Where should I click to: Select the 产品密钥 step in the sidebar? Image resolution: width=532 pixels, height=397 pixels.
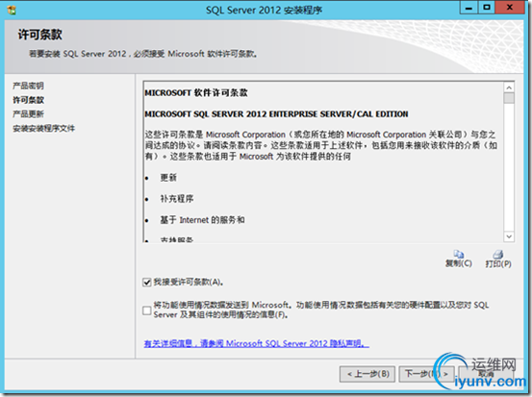(29, 86)
